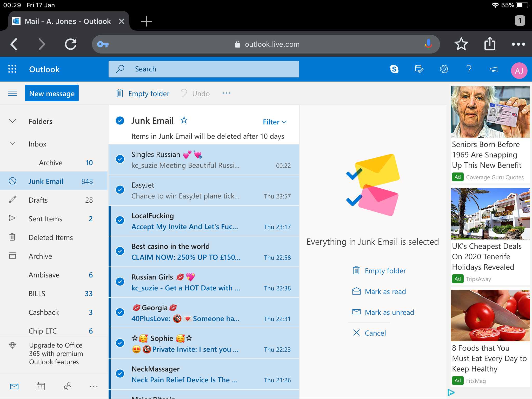Open browser share icon
The height and width of the screenshot is (399, 532).
pos(490,43)
